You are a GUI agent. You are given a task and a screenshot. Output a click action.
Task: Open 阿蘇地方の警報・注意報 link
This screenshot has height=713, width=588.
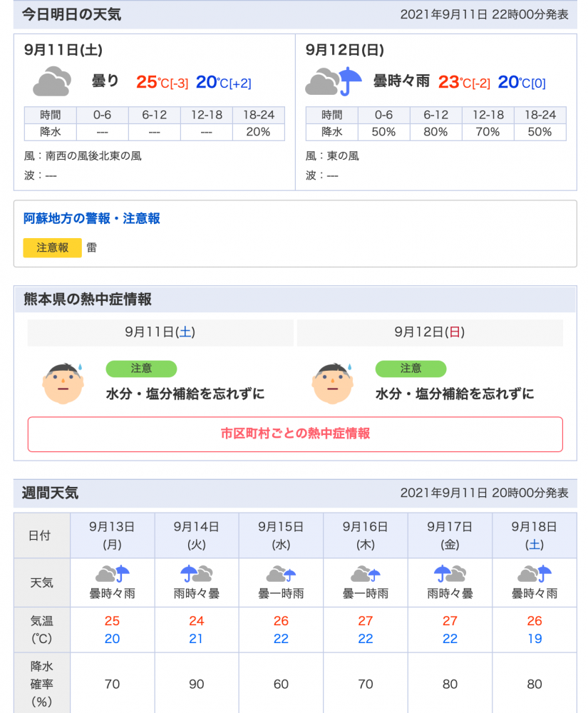[92, 219]
